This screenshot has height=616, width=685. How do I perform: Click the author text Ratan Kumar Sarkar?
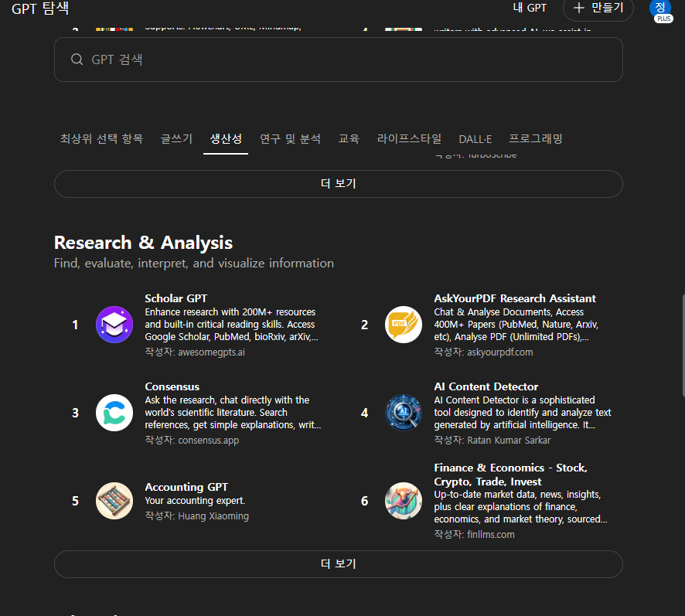509,441
